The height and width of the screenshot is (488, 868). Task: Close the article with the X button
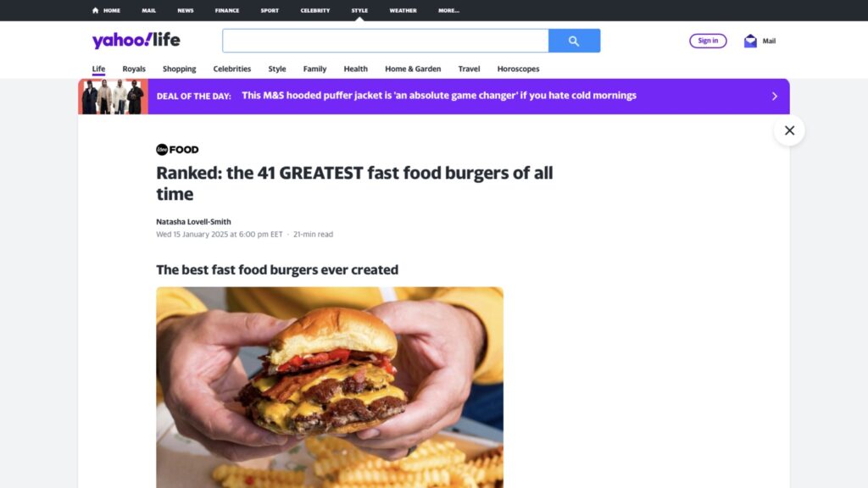(x=789, y=130)
